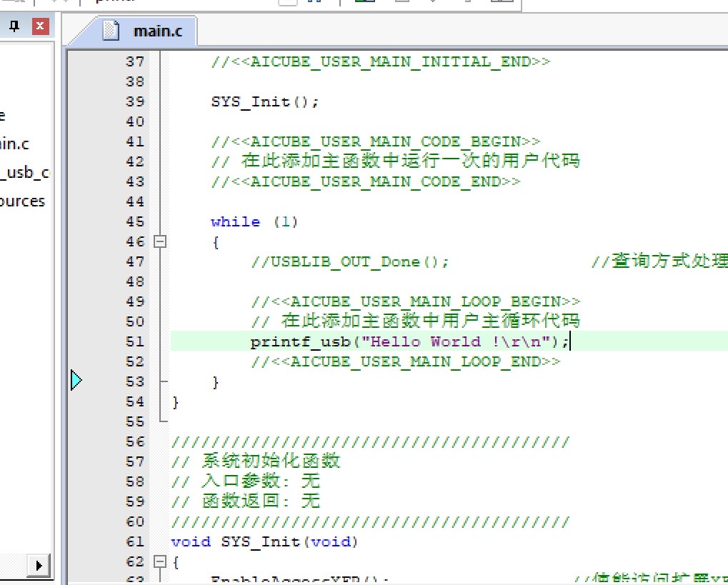Click the while keyword on line 45
728x585 pixels.
tap(235, 222)
